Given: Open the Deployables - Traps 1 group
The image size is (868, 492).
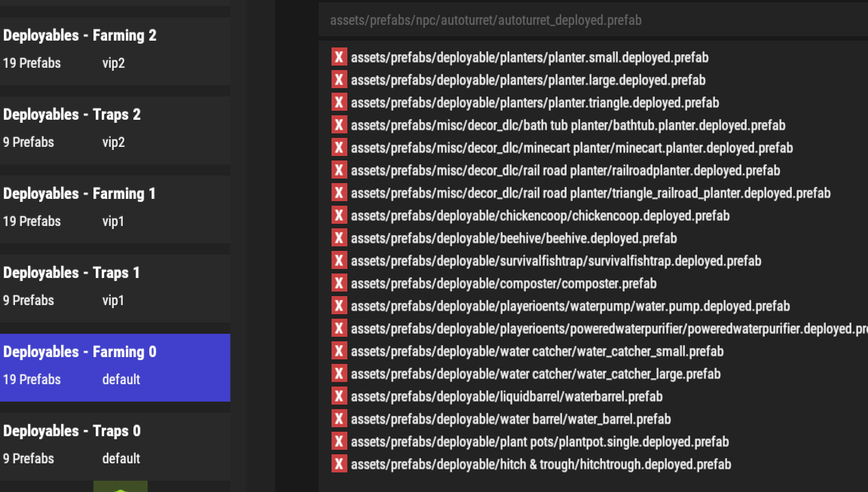Looking at the screenshot, I should (x=115, y=286).
